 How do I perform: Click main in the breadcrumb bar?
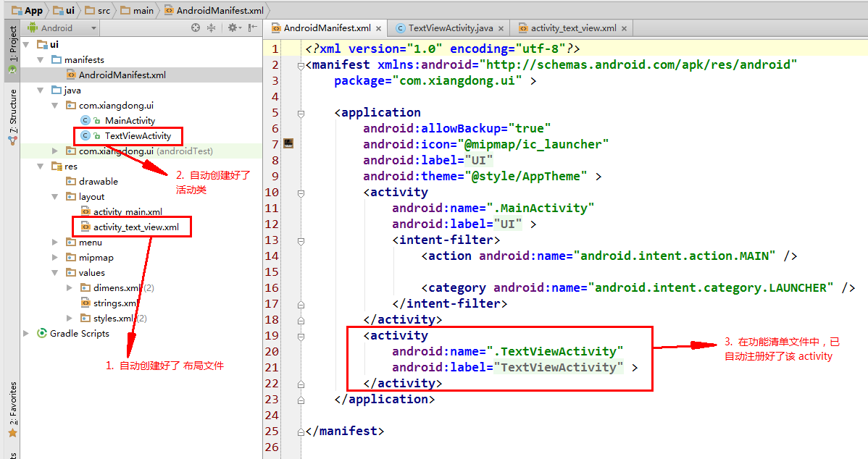tap(137, 10)
